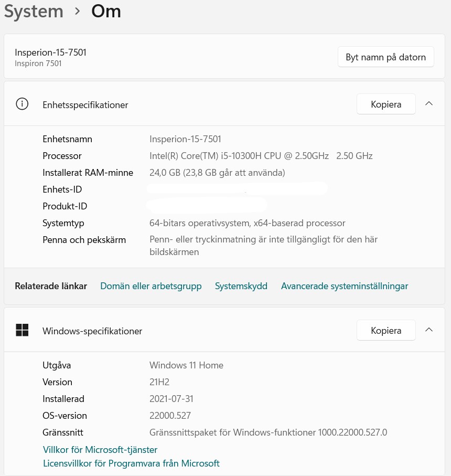This screenshot has height=476, width=451.
Task: Click the info icon beside Enhetsspecifikationer
Action: tap(22, 104)
